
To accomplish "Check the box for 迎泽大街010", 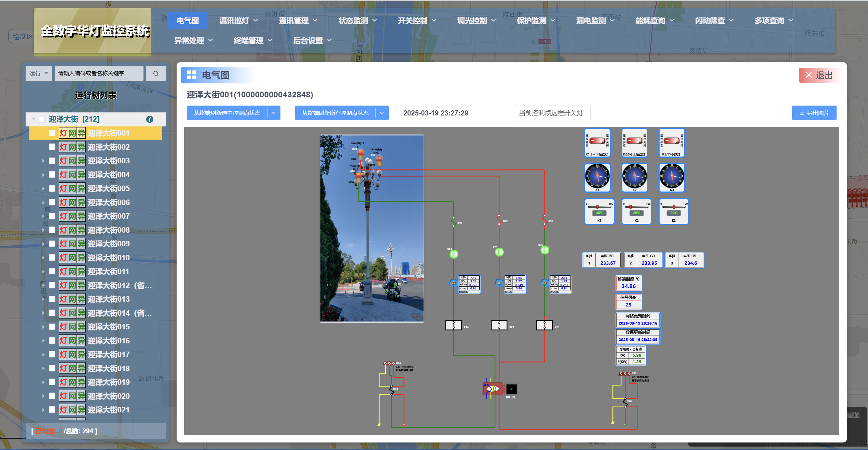I will coord(52,258).
